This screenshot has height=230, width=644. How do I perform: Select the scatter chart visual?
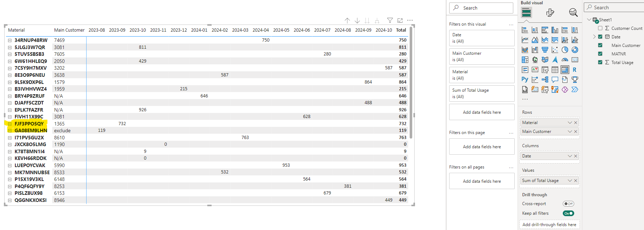point(555,50)
